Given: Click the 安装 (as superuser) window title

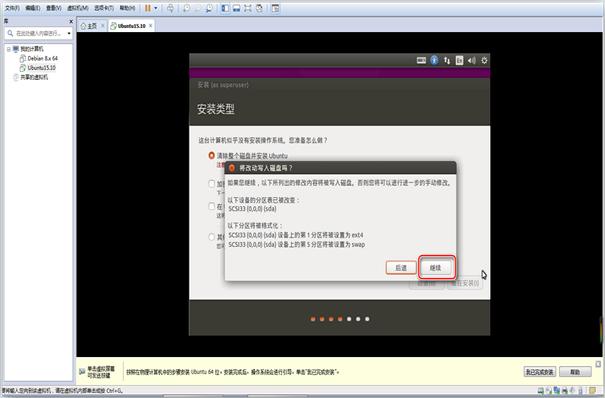Looking at the screenshot, I should click(x=223, y=84).
